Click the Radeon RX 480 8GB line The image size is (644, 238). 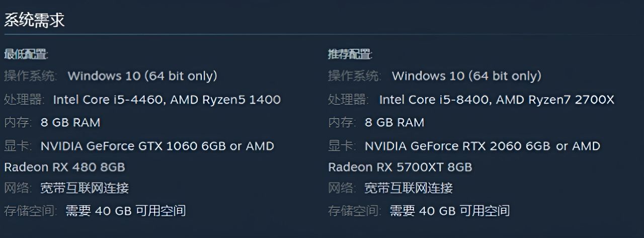tap(64, 167)
